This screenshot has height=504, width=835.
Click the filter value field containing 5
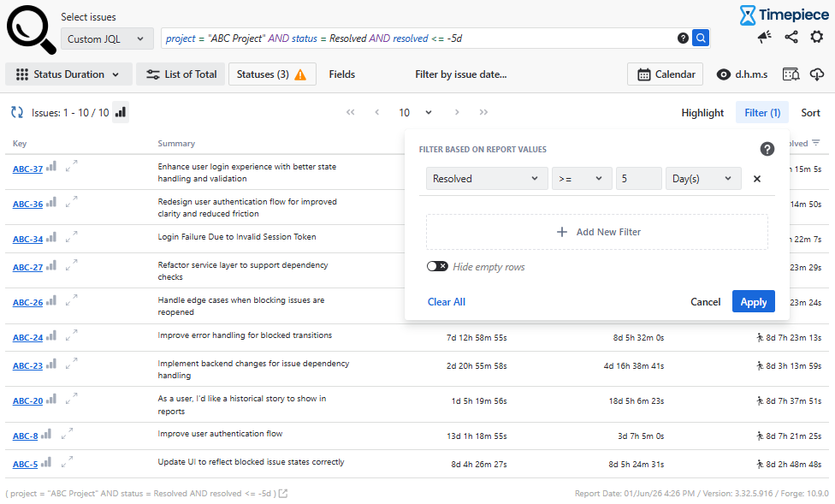(638, 179)
